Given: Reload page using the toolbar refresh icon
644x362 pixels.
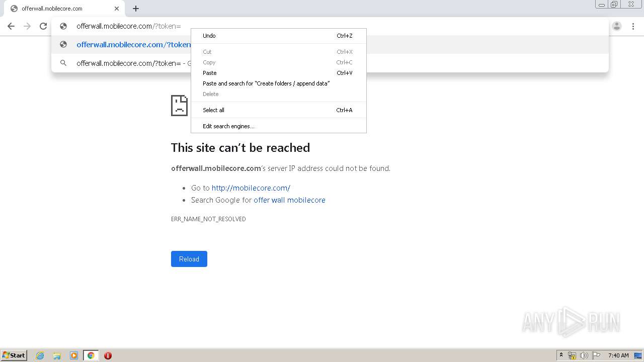Looking at the screenshot, I should tap(43, 26).
